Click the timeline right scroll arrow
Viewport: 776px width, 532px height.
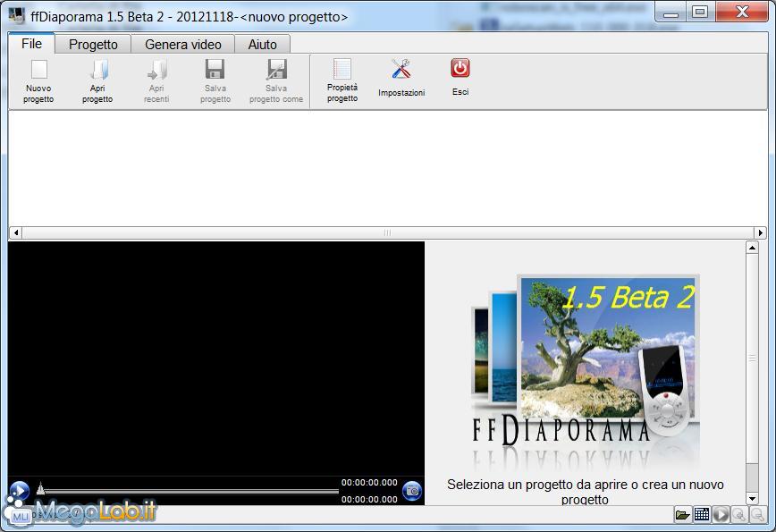(x=761, y=233)
